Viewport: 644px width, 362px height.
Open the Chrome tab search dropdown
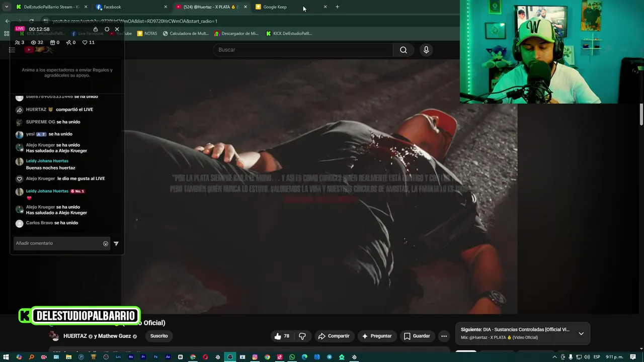coord(7,7)
